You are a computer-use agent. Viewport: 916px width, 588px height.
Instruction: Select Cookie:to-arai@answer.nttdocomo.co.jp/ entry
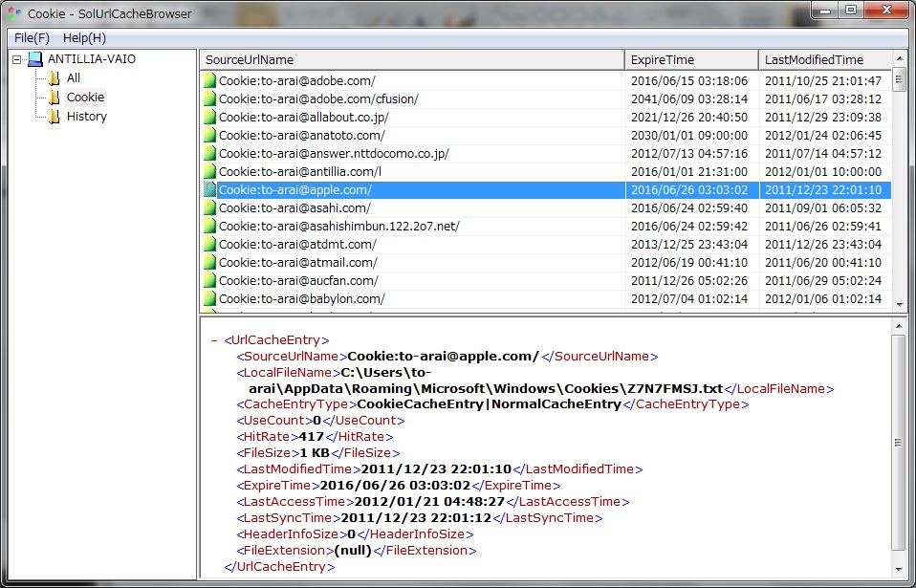pos(334,154)
